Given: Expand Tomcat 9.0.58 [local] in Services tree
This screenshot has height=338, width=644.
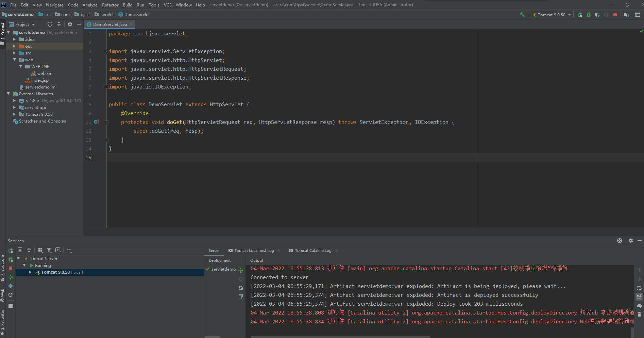Looking at the screenshot, I should coord(30,272).
